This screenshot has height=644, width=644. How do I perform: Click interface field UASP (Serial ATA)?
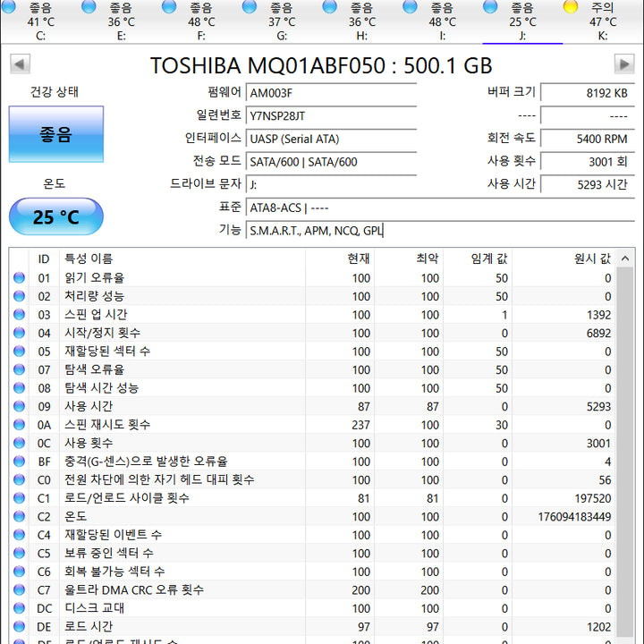pyautogui.click(x=331, y=139)
